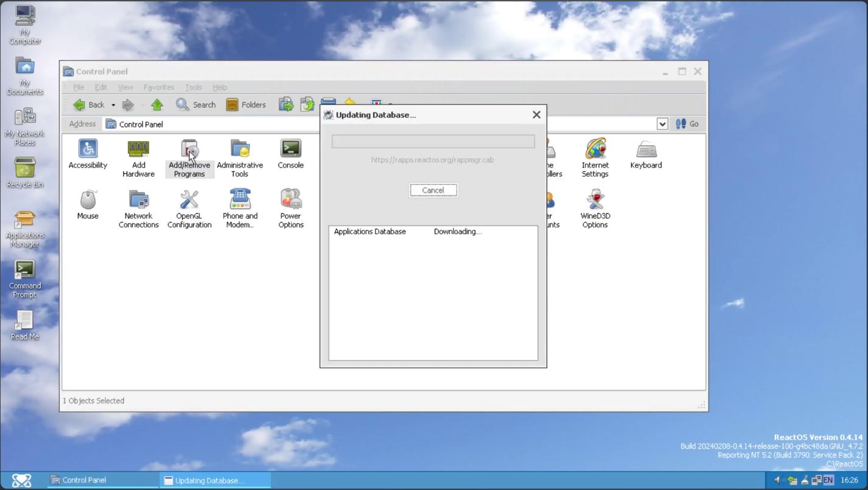This screenshot has width=868, height=490.
Task: Open the Power Options applet
Action: click(291, 208)
